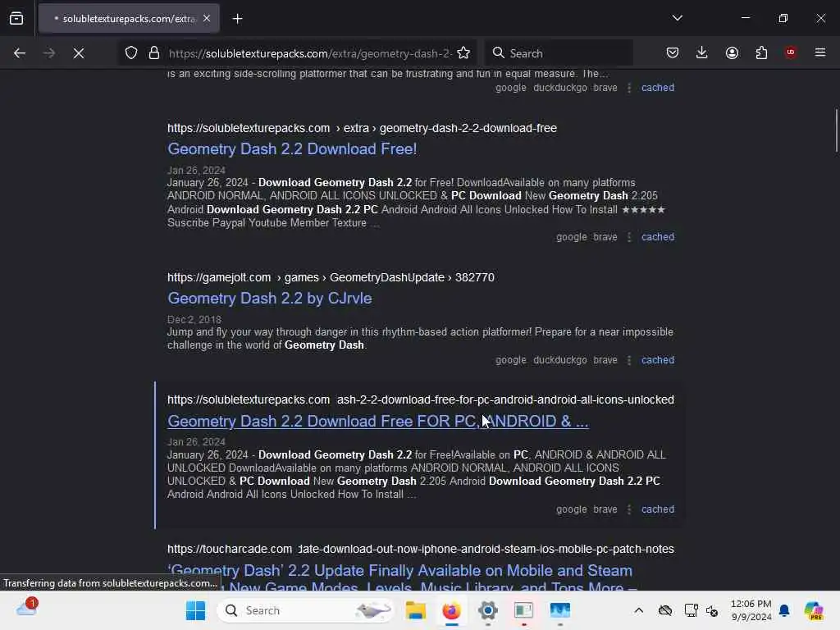Stop loading the page
Screen dimensions: 840x630
[79, 53]
